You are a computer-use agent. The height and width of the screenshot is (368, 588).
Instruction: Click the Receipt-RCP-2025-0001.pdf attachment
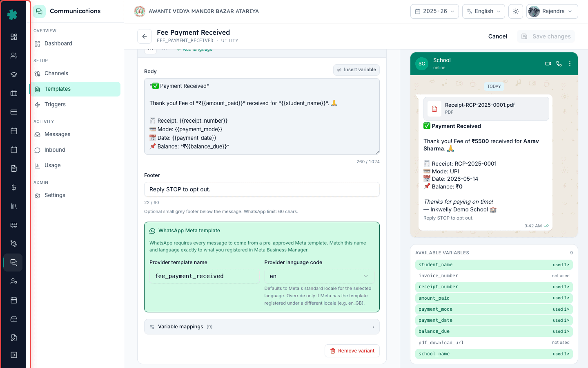(x=486, y=108)
